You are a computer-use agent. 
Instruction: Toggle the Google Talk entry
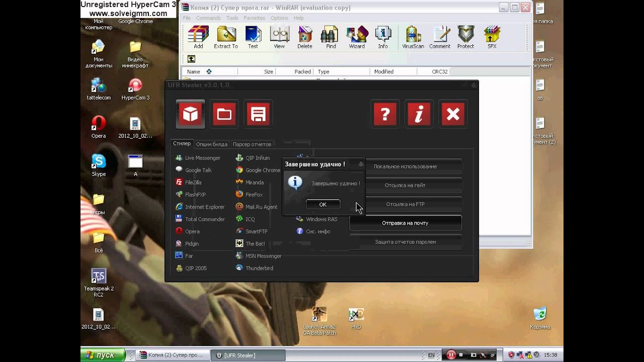(194, 170)
